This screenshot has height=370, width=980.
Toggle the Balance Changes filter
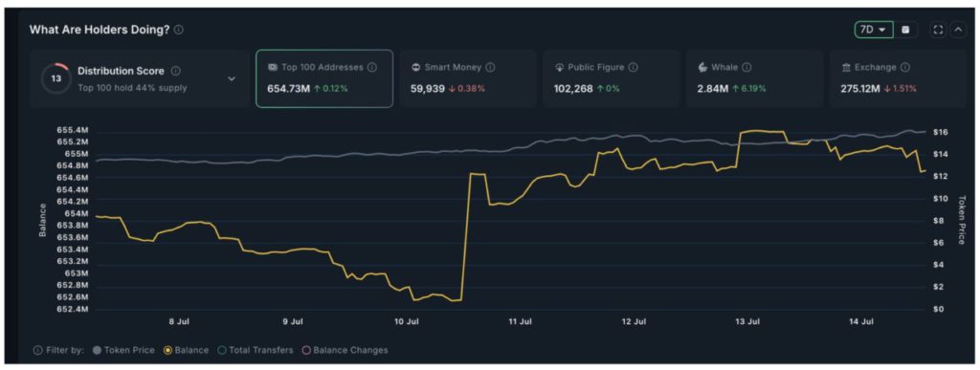(345, 350)
